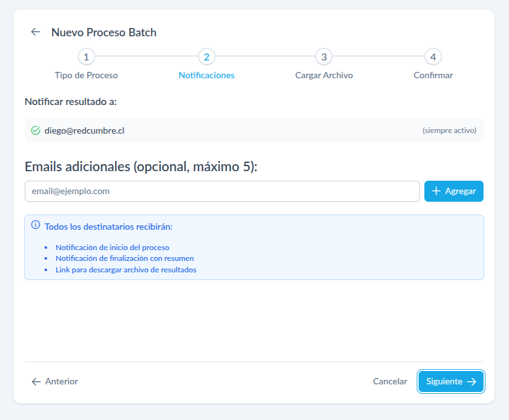Click the back arrow beside Nuevo Proceso Batch
509x420 pixels.
coord(36,32)
